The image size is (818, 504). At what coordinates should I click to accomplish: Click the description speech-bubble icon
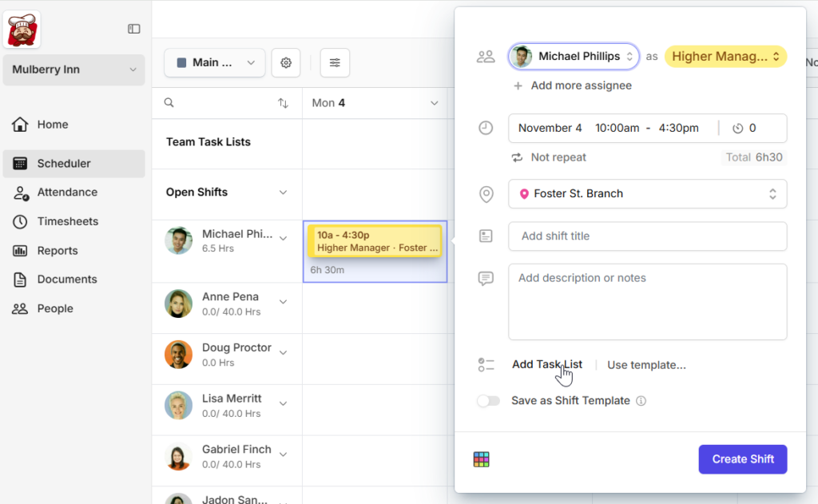486,278
